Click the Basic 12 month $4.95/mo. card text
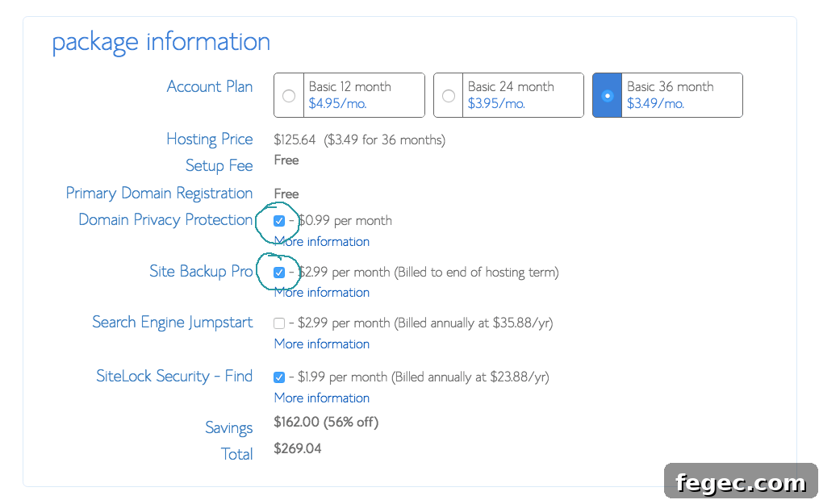The width and height of the screenshot is (819, 504). 350,95
